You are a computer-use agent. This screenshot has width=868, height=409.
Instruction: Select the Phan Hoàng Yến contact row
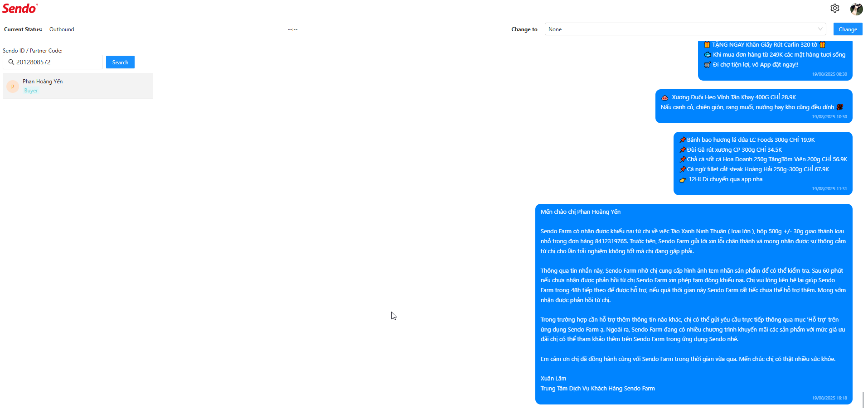coord(78,86)
